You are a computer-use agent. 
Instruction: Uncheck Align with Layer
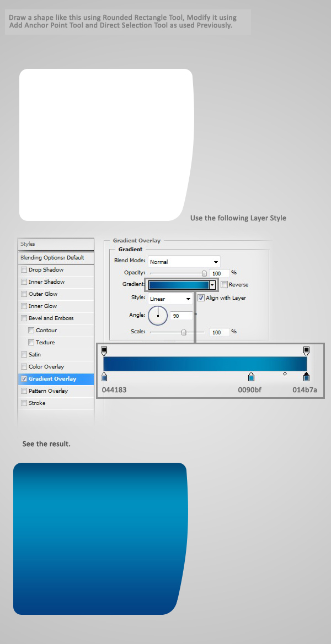click(x=201, y=298)
